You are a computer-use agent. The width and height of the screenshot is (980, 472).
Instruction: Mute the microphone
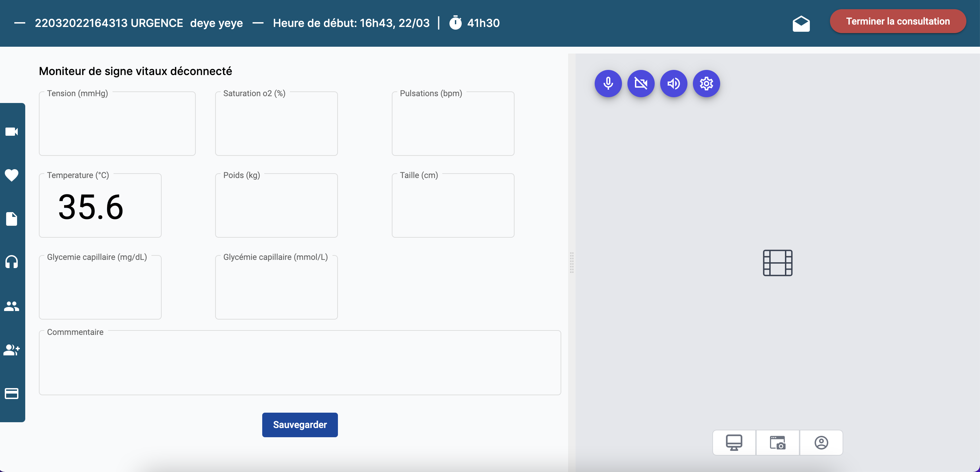point(608,83)
